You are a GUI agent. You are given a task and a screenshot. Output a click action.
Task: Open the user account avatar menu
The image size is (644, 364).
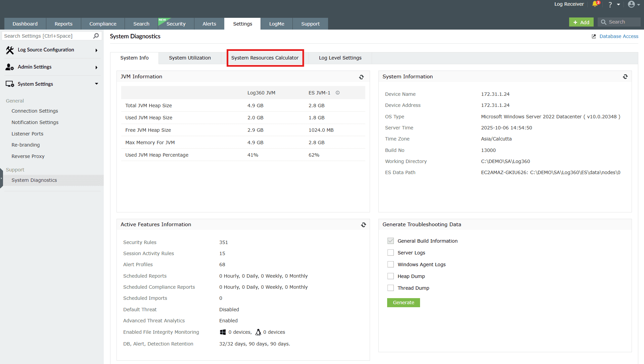click(x=631, y=4)
